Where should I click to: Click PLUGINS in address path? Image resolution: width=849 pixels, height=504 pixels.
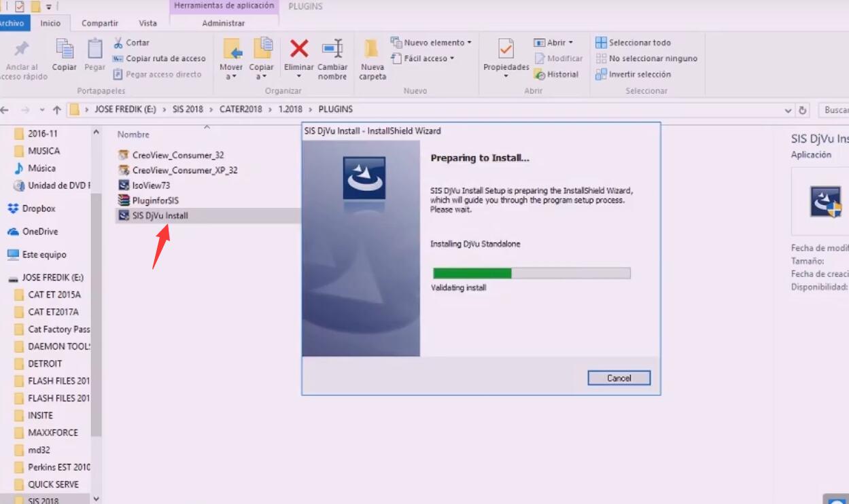click(x=335, y=109)
